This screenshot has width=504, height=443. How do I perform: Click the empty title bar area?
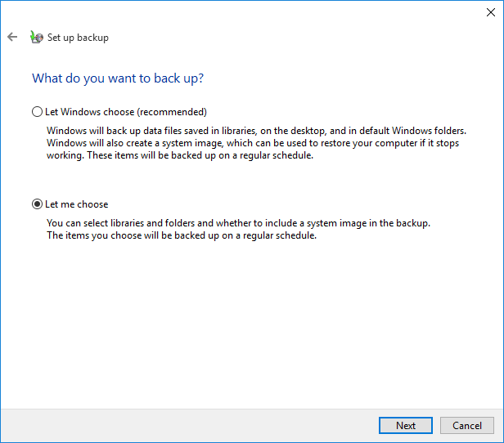[x=245, y=12]
